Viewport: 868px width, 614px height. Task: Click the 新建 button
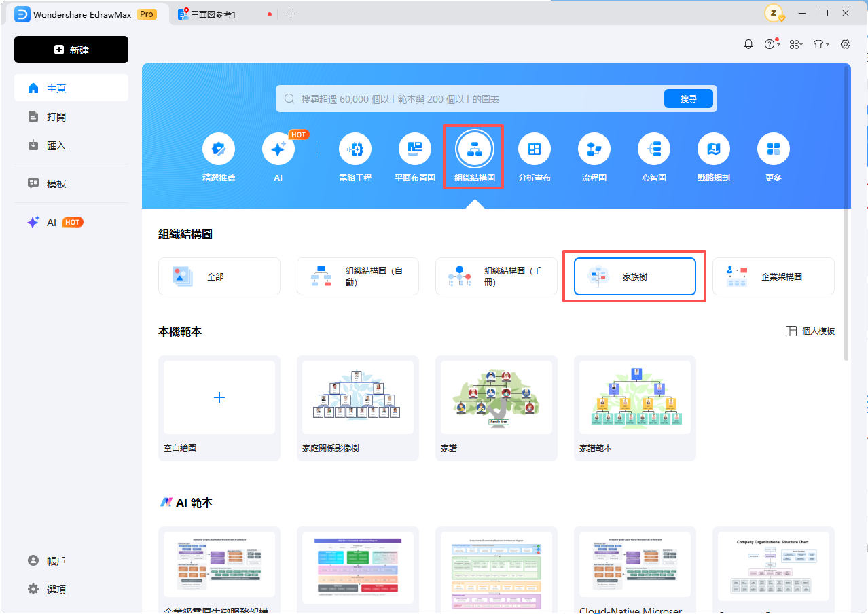point(71,50)
